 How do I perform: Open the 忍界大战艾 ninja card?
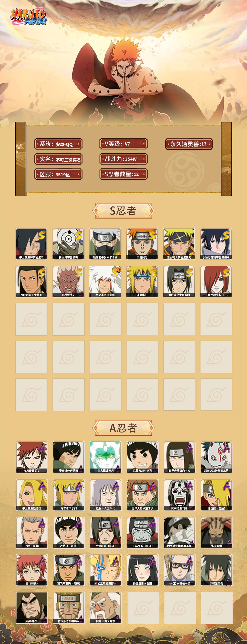click(68, 282)
